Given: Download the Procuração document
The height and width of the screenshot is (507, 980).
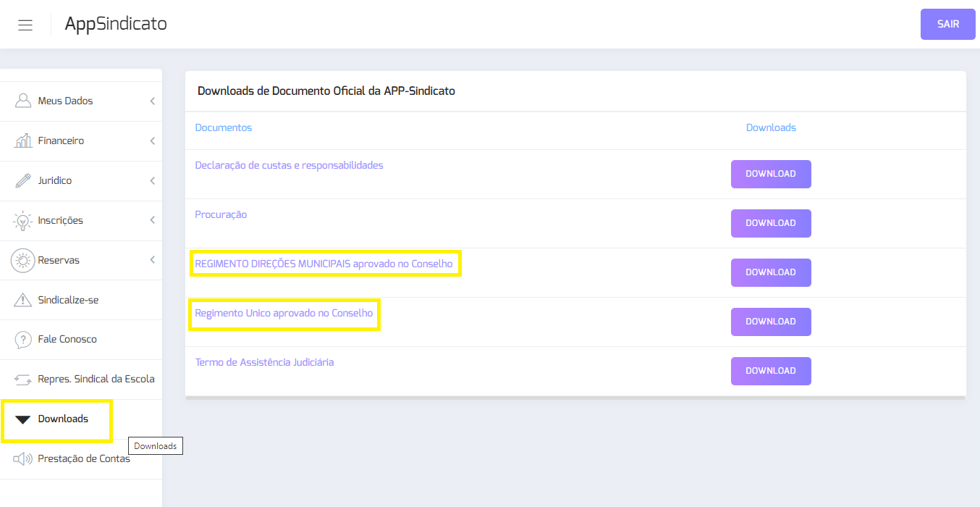Looking at the screenshot, I should (x=771, y=223).
